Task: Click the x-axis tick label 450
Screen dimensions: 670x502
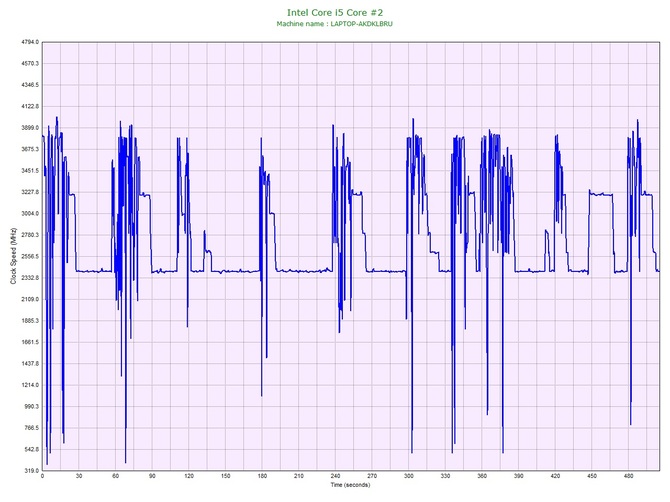Action: point(592,476)
